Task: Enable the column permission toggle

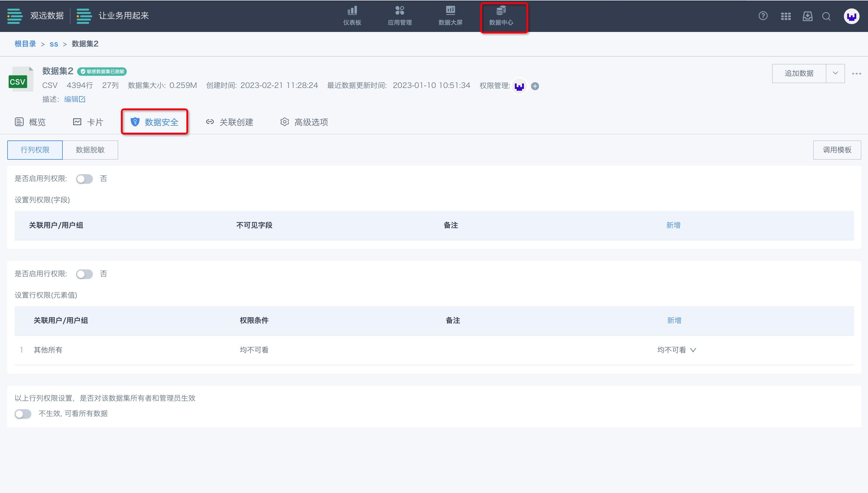Action: click(84, 179)
